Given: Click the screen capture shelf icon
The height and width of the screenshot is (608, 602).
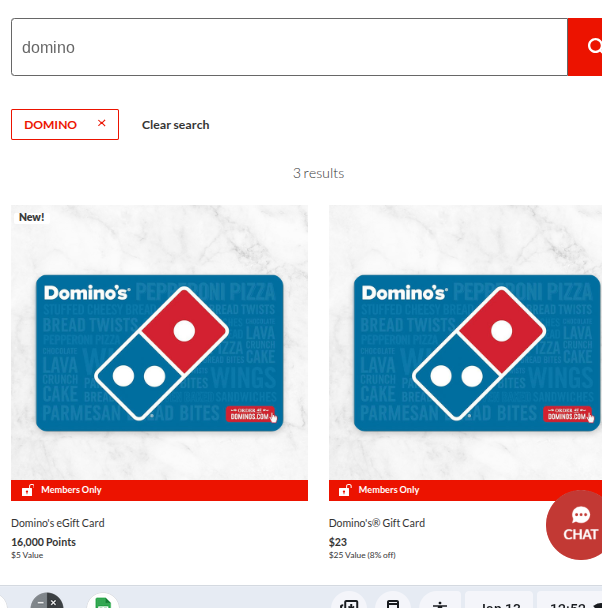Looking at the screenshot, I should click(x=349, y=602).
